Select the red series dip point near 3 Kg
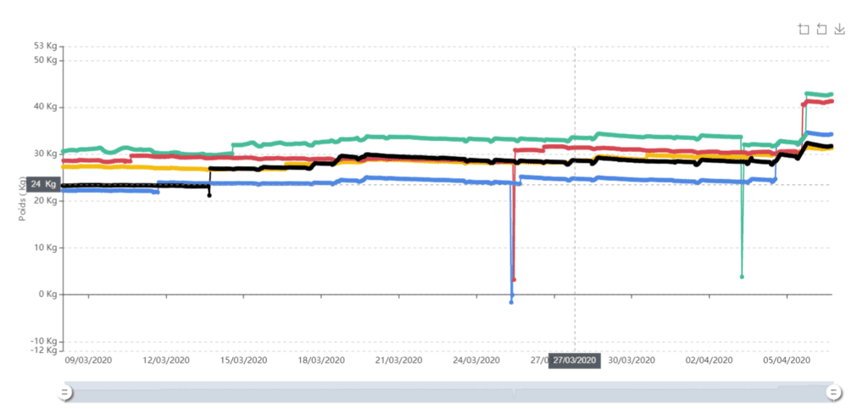868x409 pixels. tap(515, 279)
